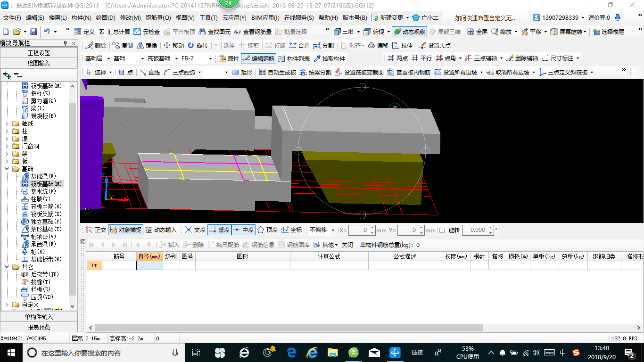
Task: Click 查看板内钢筋
Action: [x=409, y=72]
